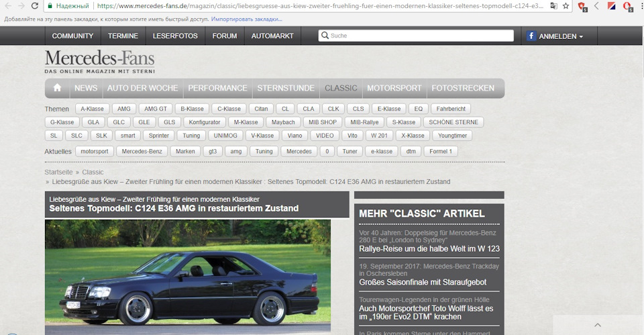This screenshot has width=644, height=335.
Task: Click the UNIMOG theme tag
Action: point(225,135)
